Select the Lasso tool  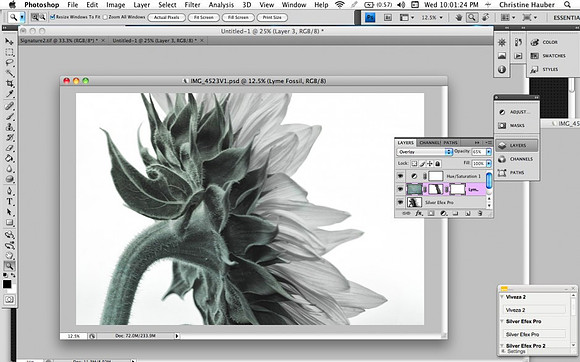pyautogui.click(x=9, y=63)
